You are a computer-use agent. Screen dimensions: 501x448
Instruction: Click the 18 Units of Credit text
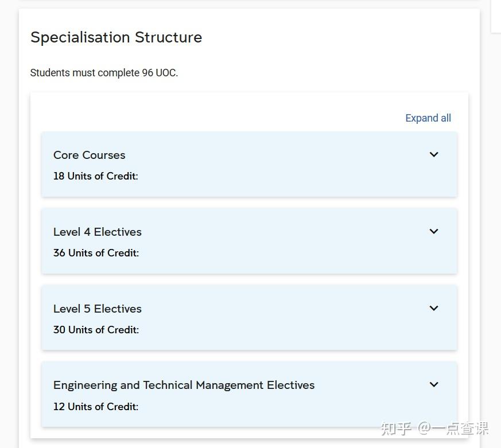[x=95, y=176]
